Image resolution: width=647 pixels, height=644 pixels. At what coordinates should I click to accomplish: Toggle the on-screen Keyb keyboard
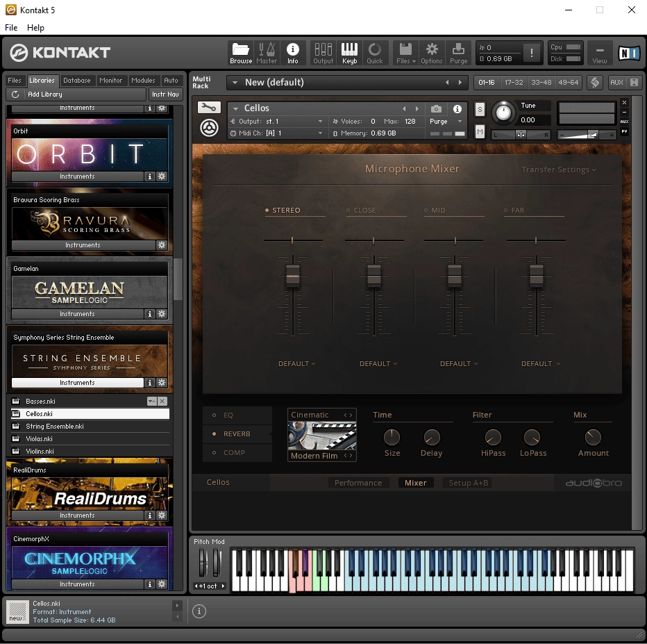pos(349,53)
